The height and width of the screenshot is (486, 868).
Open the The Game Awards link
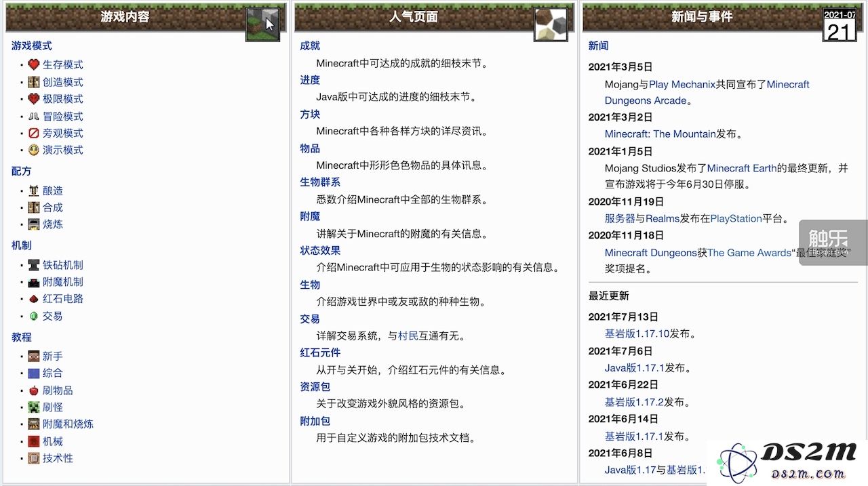click(x=749, y=253)
